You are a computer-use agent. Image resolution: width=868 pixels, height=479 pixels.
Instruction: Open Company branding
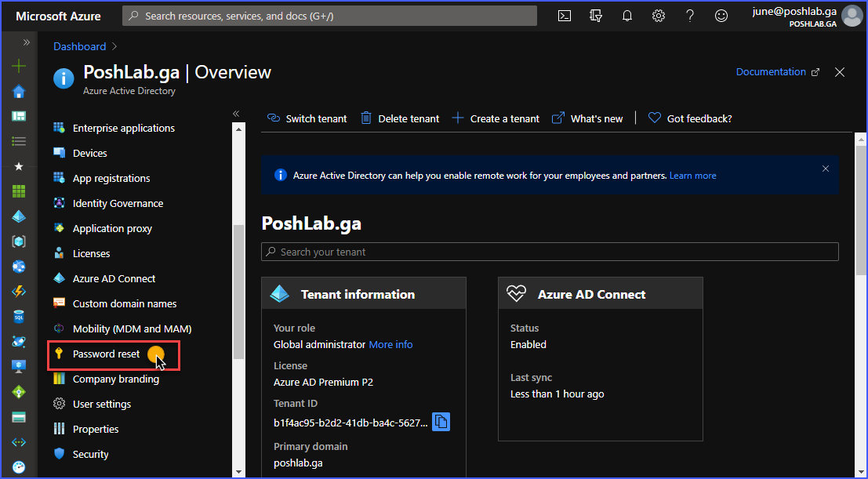tap(116, 379)
